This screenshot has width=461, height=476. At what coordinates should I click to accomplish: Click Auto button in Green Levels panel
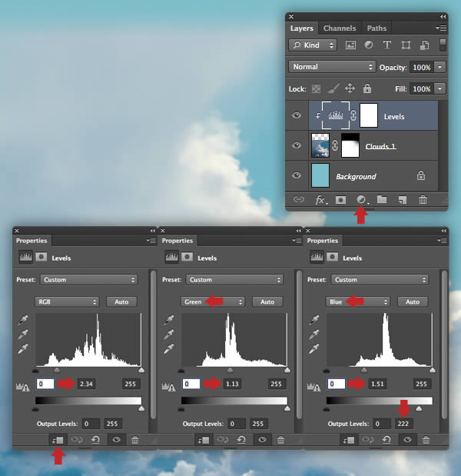click(x=267, y=301)
